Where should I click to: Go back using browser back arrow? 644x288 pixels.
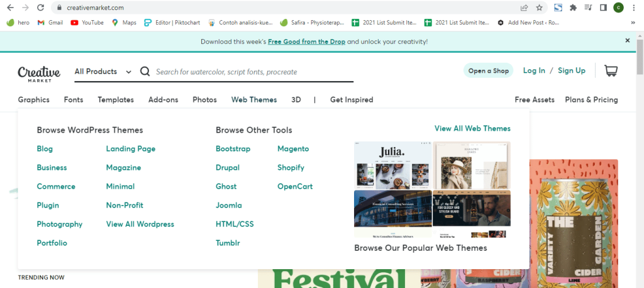pos(10,8)
